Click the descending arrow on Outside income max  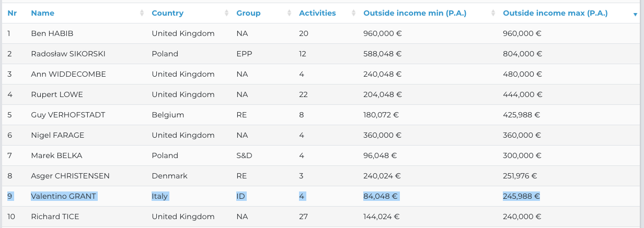tap(635, 15)
